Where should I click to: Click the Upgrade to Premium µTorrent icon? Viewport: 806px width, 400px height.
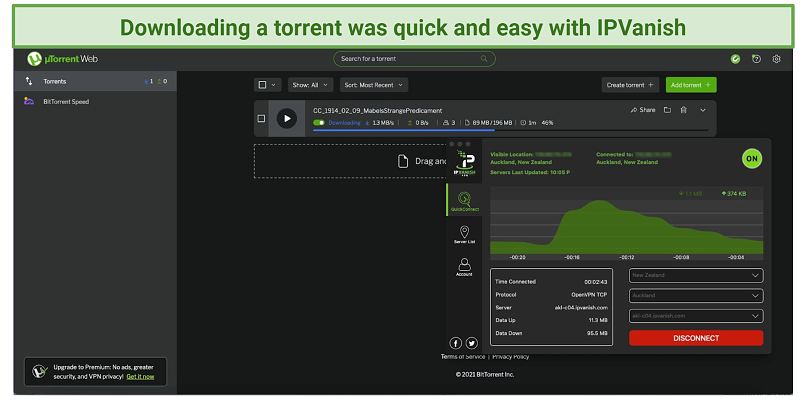coord(40,371)
